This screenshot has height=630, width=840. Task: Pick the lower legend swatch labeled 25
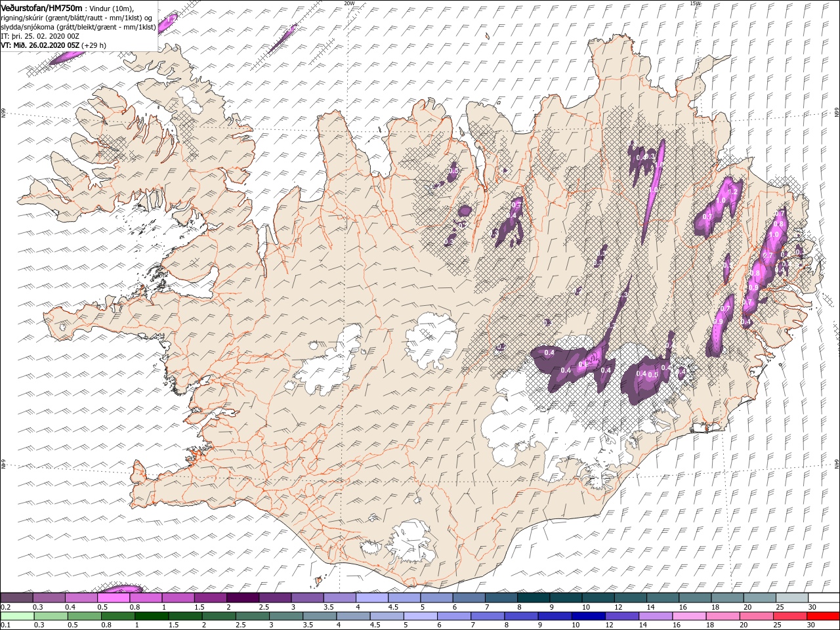(789, 616)
